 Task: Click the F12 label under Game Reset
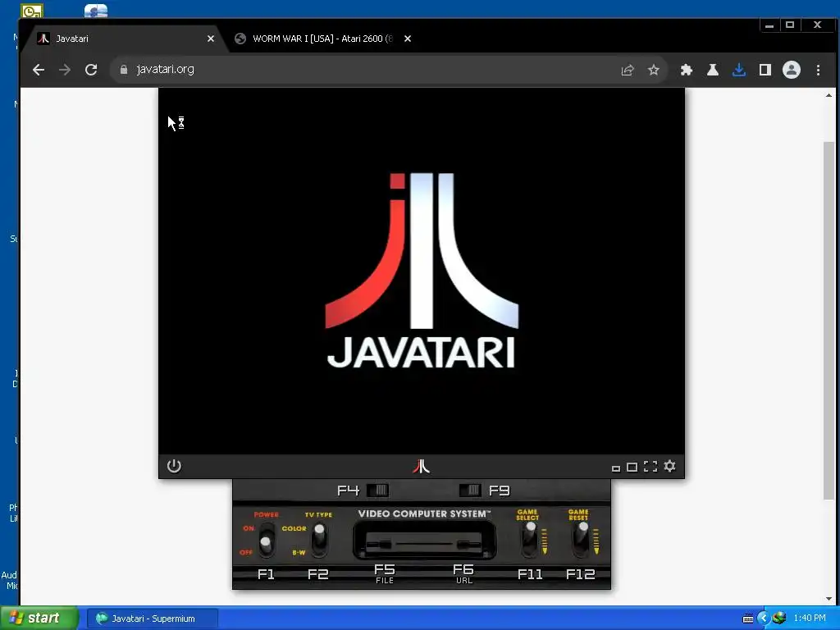coord(581,574)
